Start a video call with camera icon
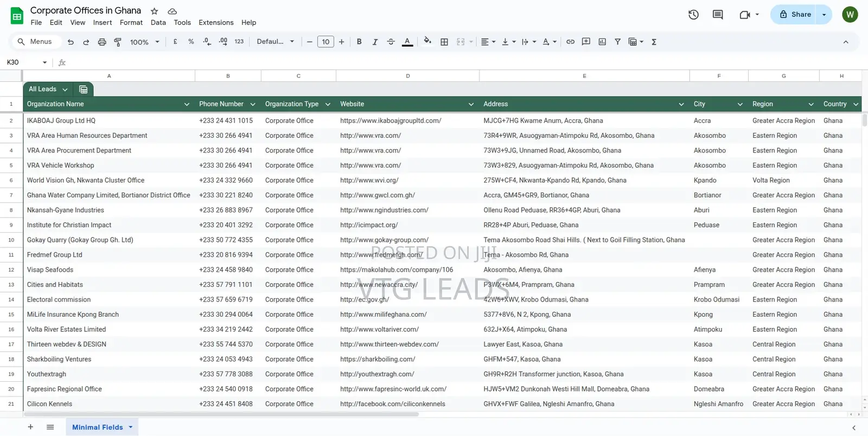 (x=745, y=15)
